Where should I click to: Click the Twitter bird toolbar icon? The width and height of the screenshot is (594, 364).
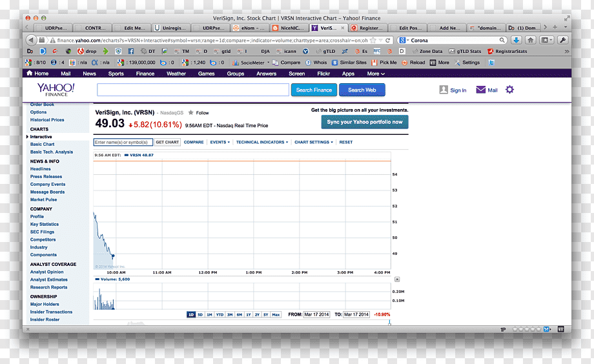coord(491,63)
